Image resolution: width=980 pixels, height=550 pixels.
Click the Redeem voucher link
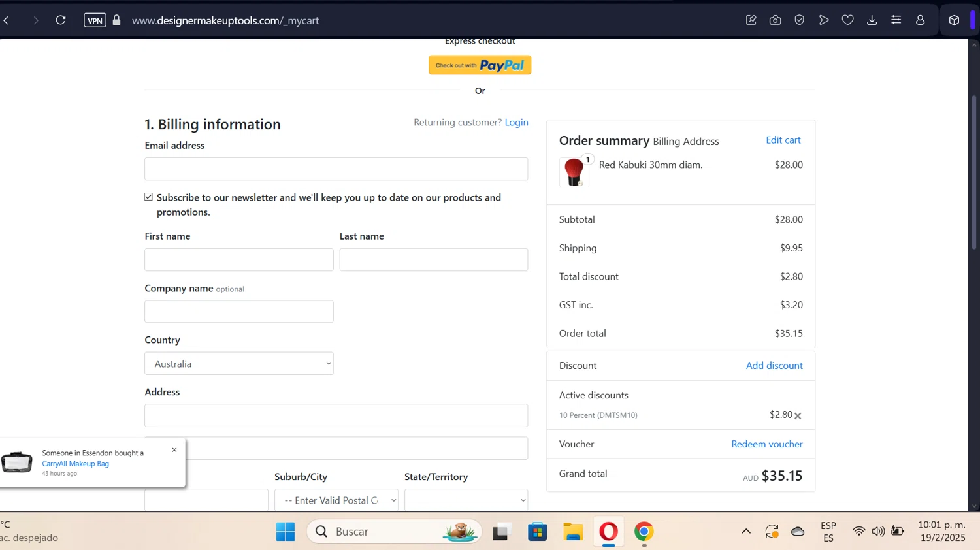pyautogui.click(x=767, y=444)
